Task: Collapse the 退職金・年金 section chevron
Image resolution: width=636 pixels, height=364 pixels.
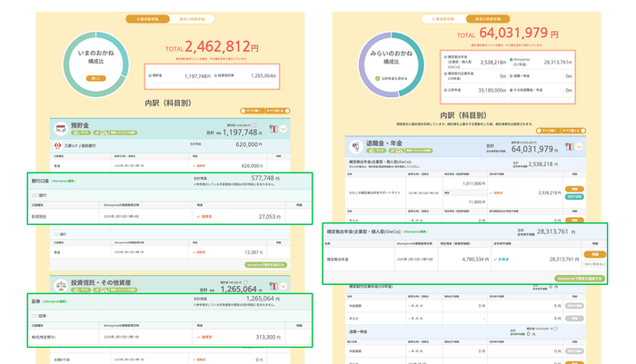Action: (x=580, y=145)
